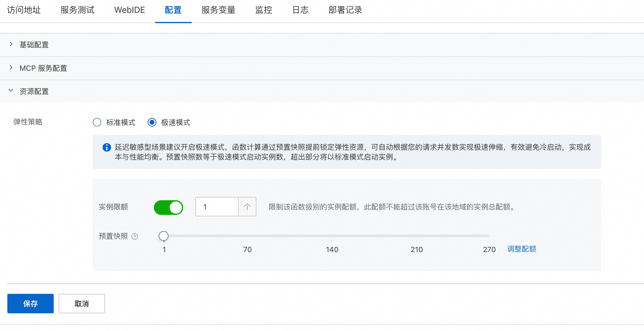This screenshot has height=331, width=644.
Task: Click the up arrow on instance limit stepper
Action: [247, 207]
